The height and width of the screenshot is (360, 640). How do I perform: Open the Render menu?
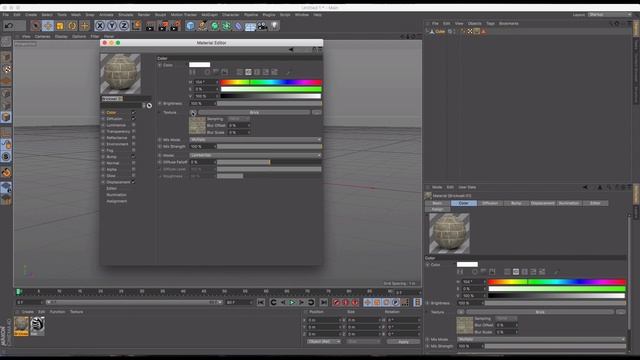click(x=144, y=15)
